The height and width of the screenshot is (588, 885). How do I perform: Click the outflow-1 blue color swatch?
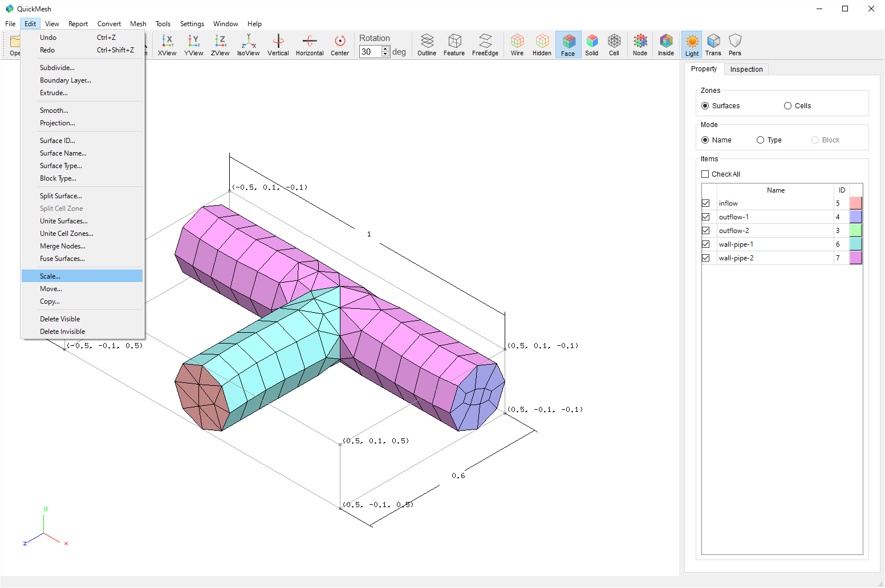(x=855, y=217)
